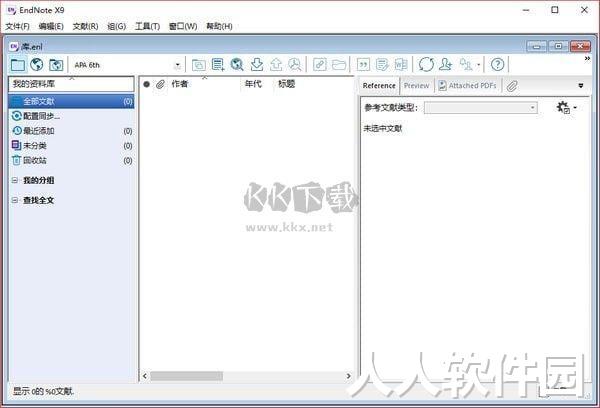This screenshot has height=408, width=600.
Task: Run Find Full Text toolbar icon
Action: [295, 65]
